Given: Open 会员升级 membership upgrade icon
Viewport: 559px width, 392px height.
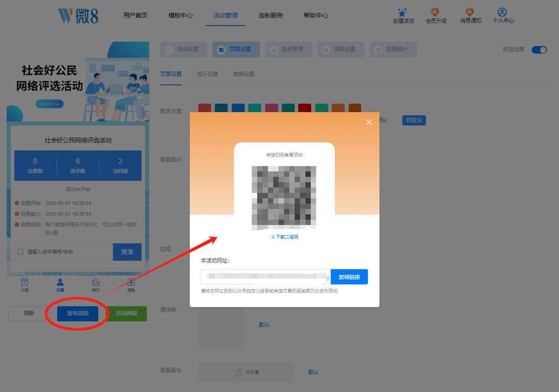Looking at the screenshot, I should 435,12.
